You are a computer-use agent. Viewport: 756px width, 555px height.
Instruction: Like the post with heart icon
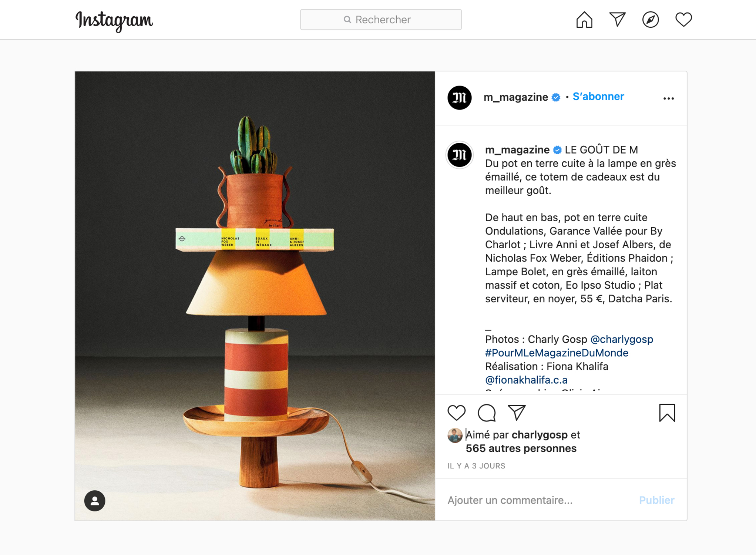coord(457,413)
